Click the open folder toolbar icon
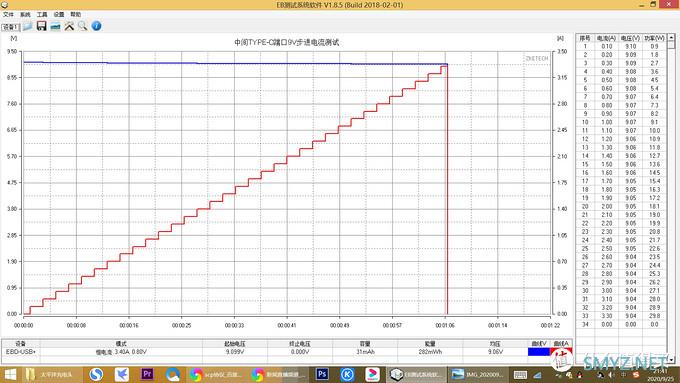This screenshot has height=383, width=680. pyautogui.click(x=28, y=26)
